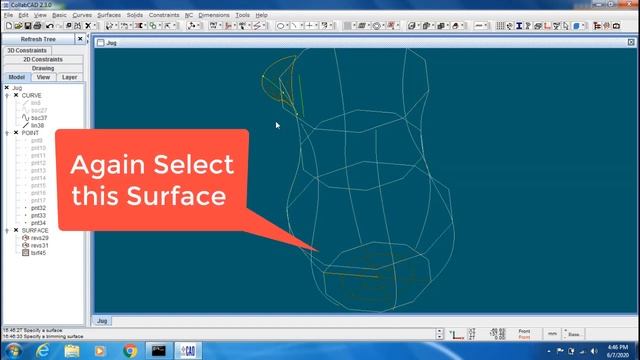Click the Undo arrow icon
Image resolution: width=640 pixels, height=360 pixels.
[x=49, y=26]
